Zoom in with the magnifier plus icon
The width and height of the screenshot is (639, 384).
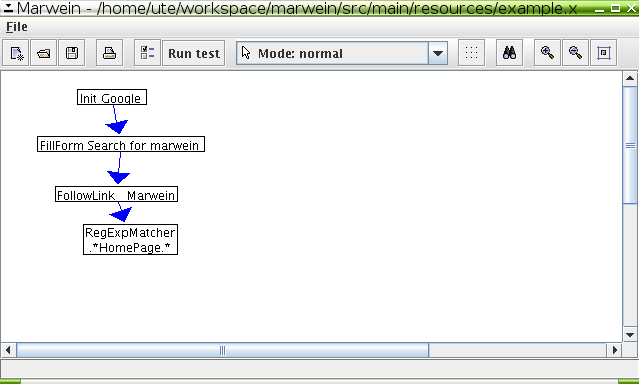point(547,53)
